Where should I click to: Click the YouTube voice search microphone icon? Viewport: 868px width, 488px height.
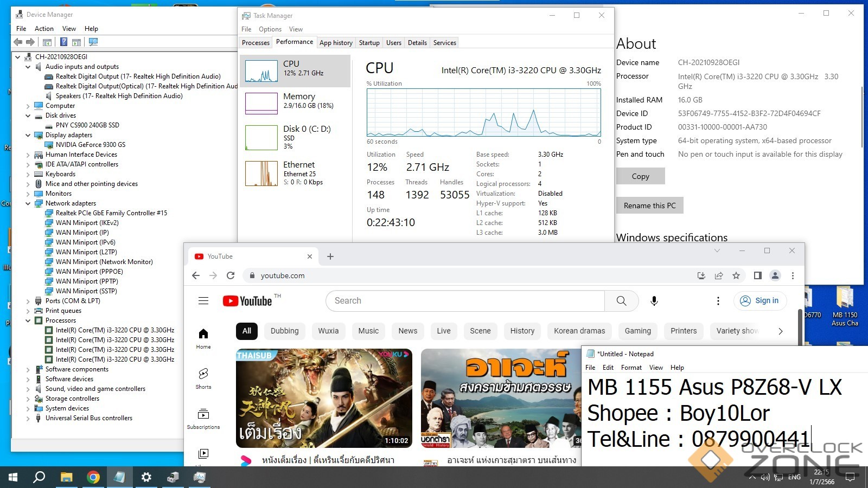(x=654, y=301)
